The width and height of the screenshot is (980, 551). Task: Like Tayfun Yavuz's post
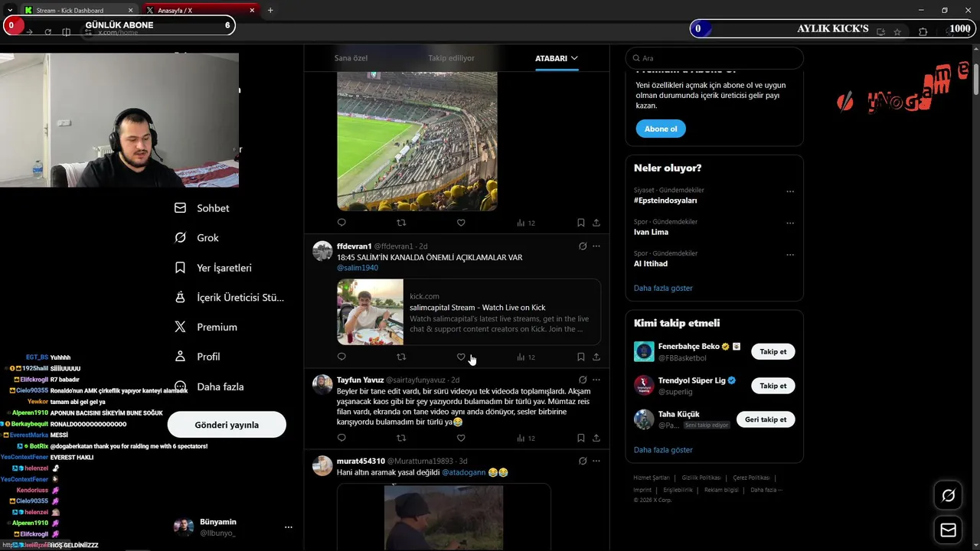tap(461, 438)
